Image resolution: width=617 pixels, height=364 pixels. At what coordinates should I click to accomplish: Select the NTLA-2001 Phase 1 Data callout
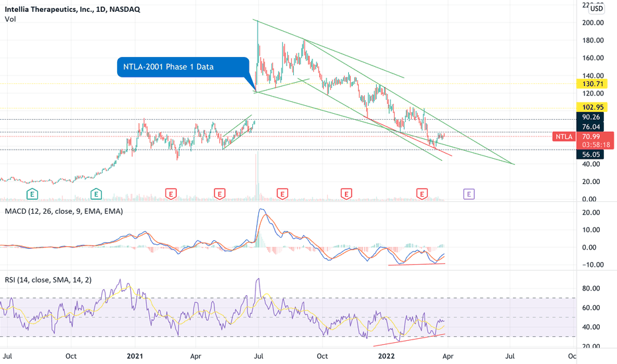(x=183, y=67)
